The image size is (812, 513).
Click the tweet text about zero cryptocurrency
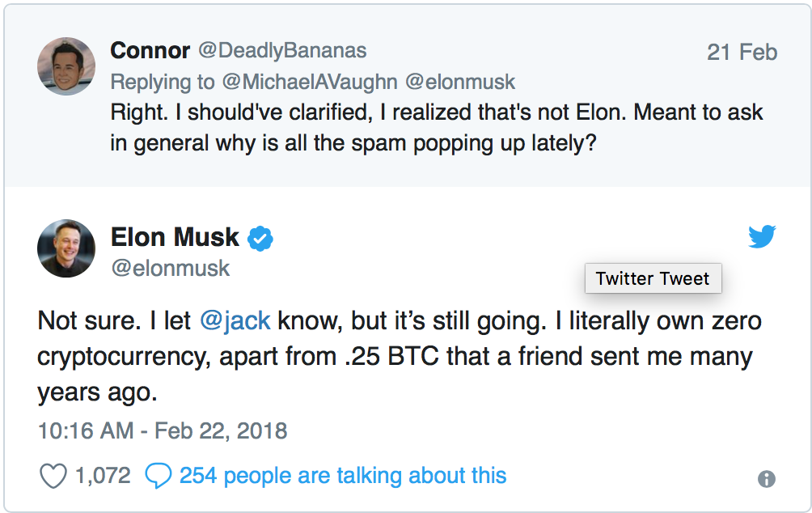click(400, 356)
